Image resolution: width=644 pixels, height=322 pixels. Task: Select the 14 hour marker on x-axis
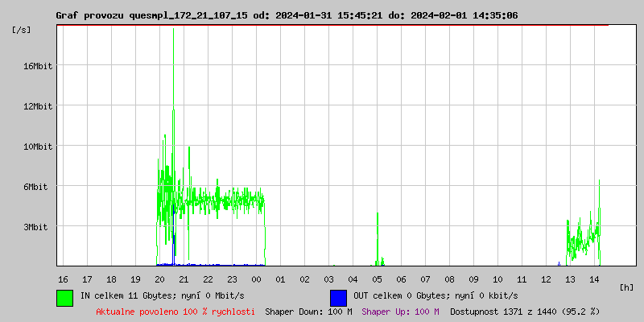point(594,279)
